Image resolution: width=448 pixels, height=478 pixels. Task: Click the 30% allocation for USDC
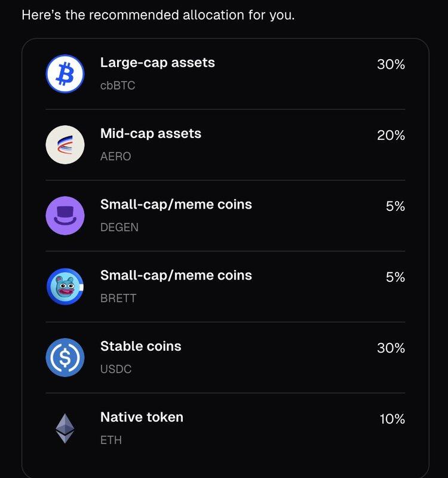click(x=391, y=348)
